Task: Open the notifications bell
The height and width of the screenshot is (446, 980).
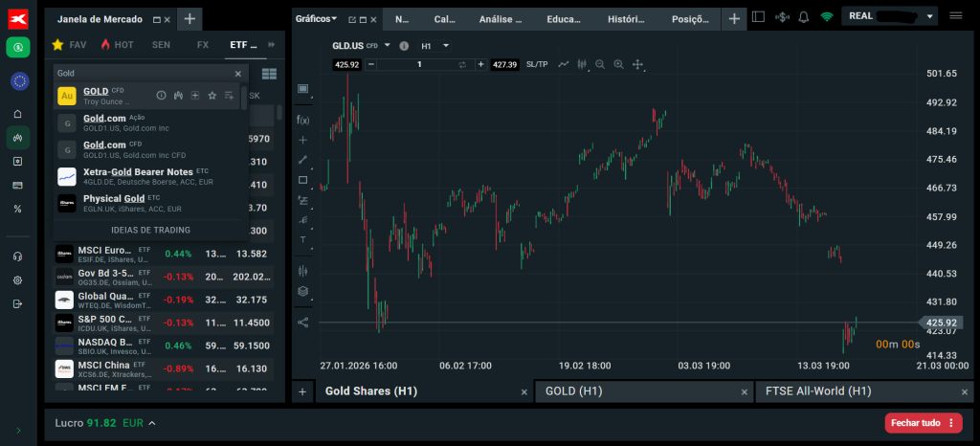Action: click(803, 16)
